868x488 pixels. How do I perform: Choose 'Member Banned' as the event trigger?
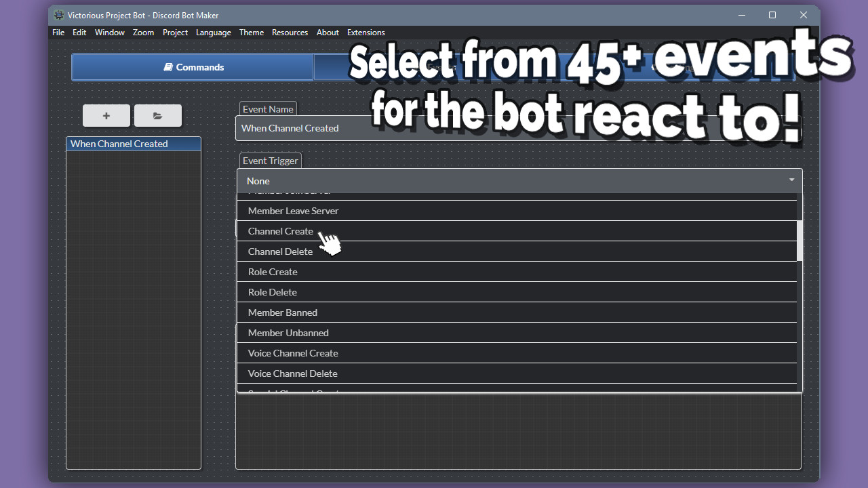click(283, 312)
